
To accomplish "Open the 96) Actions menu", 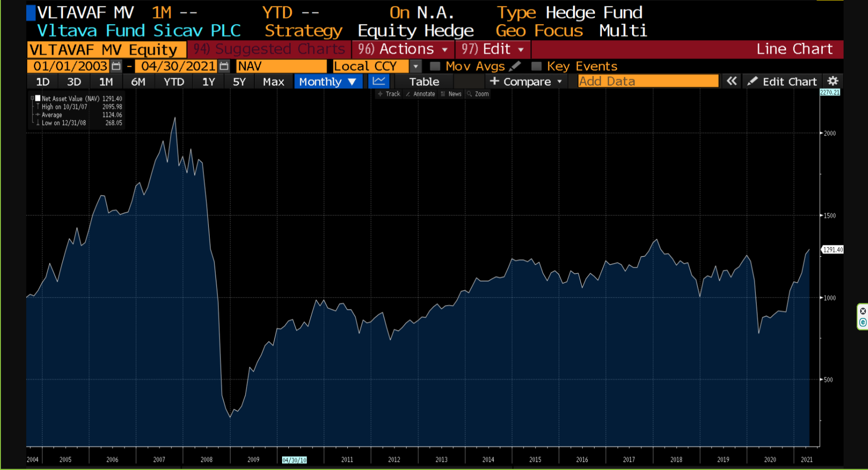I will [x=403, y=49].
